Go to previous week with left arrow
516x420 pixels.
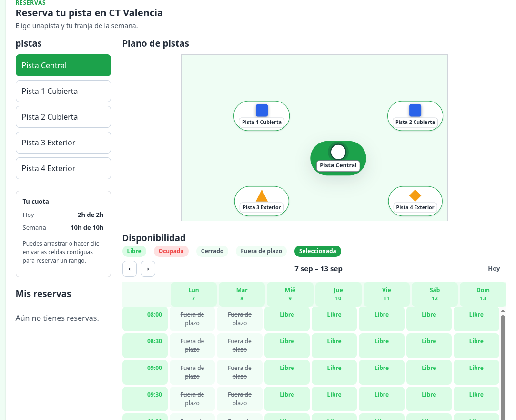(130, 269)
